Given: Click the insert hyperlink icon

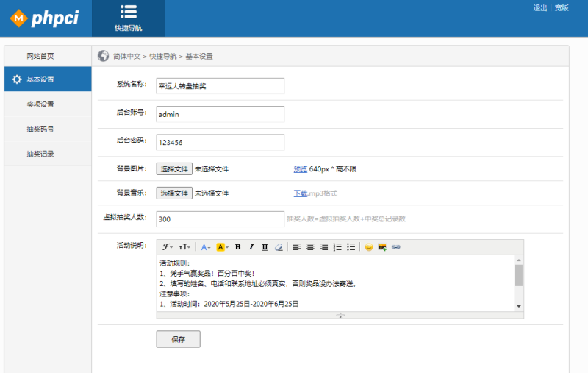Looking at the screenshot, I should pos(396,247).
